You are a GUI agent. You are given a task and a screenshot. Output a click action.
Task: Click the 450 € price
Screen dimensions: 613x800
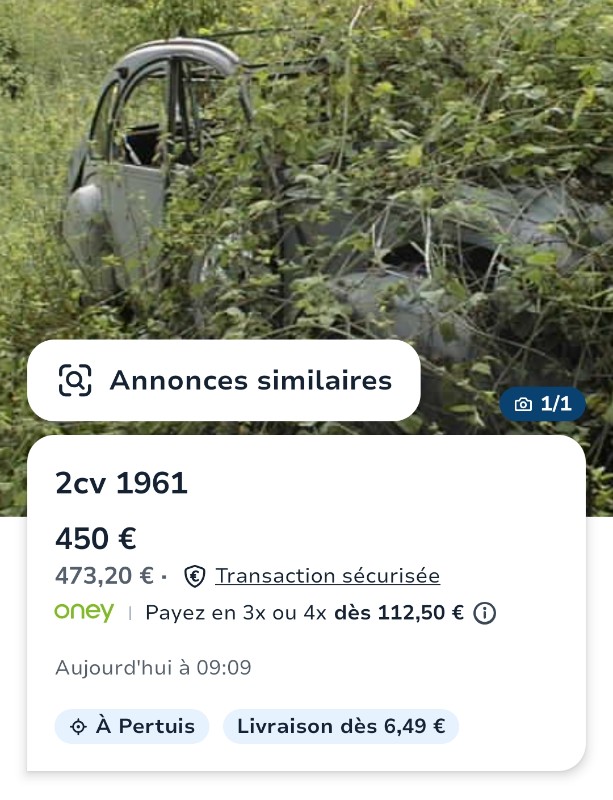(x=96, y=538)
